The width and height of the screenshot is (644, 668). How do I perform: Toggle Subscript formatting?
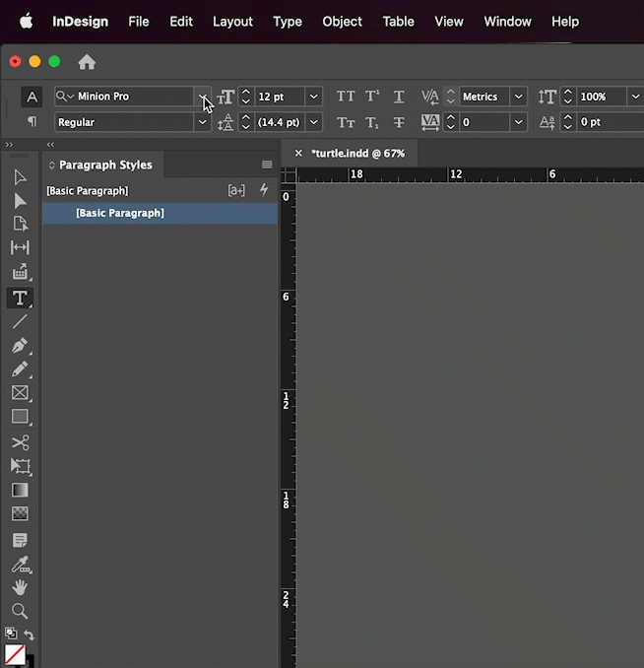tap(372, 123)
